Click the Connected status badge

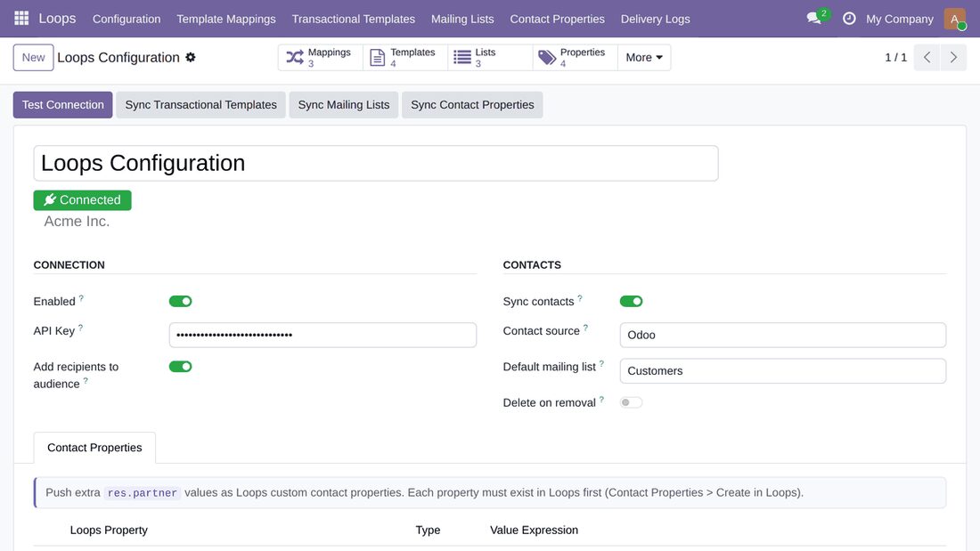point(83,200)
